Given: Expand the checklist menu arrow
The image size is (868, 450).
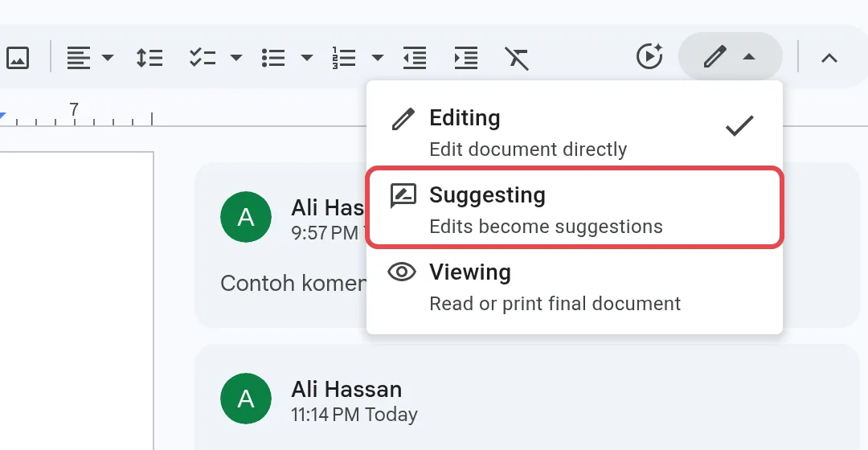Looking at the screenshot, I should pos(236,58).
